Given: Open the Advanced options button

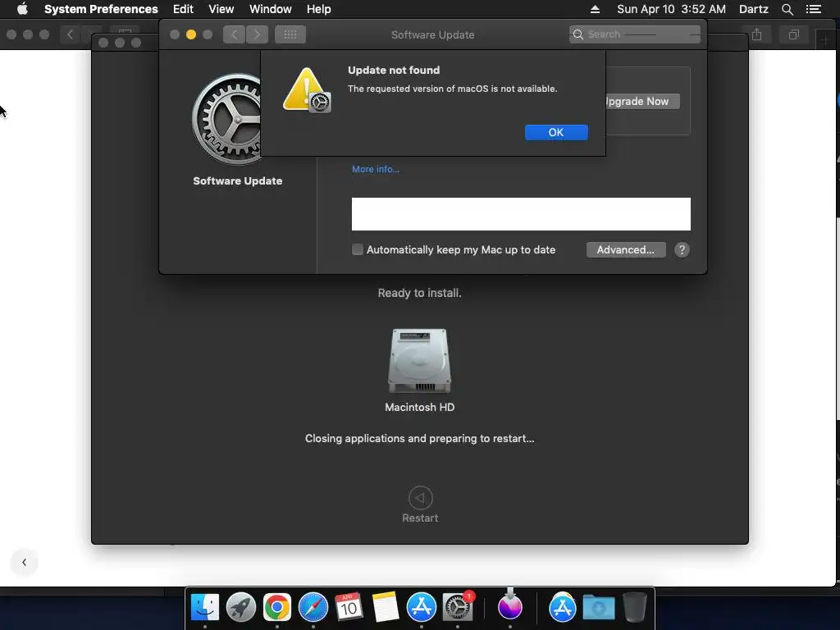Looking at the screenshot, I should [x=626, y=249].
